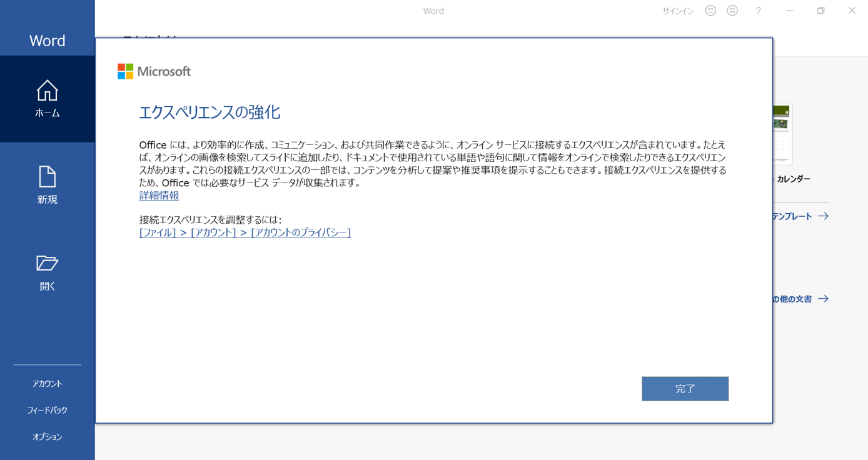Open アカウント in the sidebar
The image size is (868, 460).
pyautogui.click(x=48, y=384)
